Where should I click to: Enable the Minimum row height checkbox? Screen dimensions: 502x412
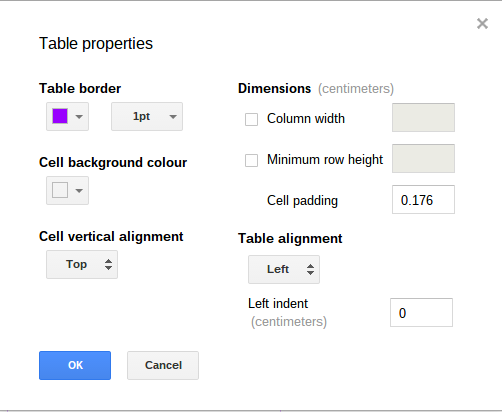point(251,160)
